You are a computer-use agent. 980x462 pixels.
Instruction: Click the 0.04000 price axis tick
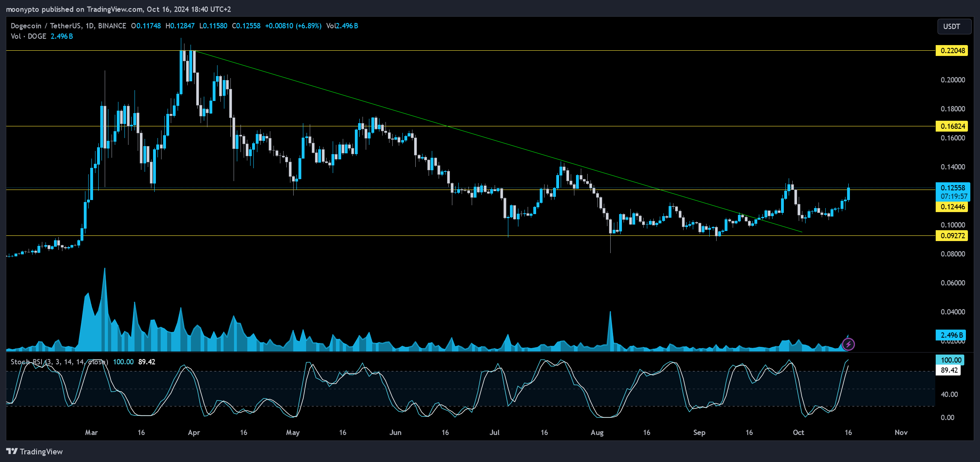point(953,312)
